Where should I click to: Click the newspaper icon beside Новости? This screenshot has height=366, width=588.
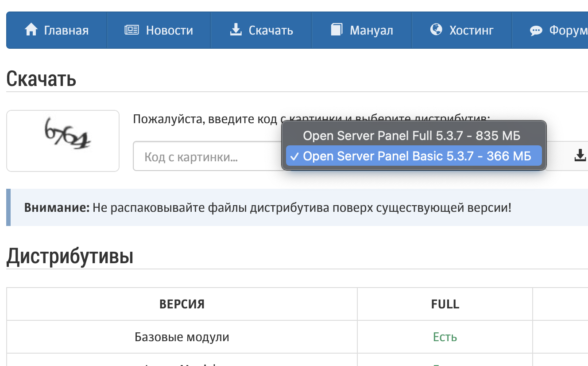pyautogui.click(x=132, y=30)
